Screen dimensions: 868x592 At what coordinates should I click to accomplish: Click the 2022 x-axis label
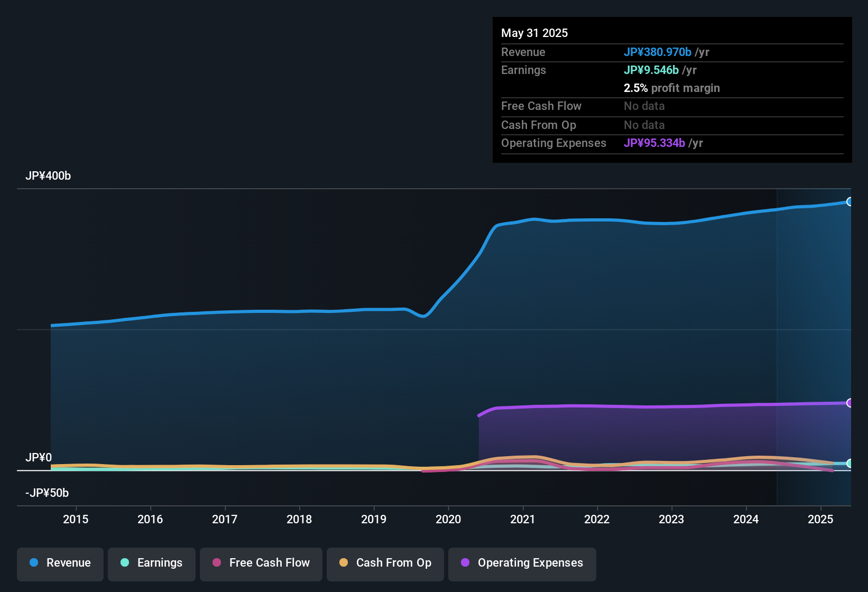(x=597, y=519)
